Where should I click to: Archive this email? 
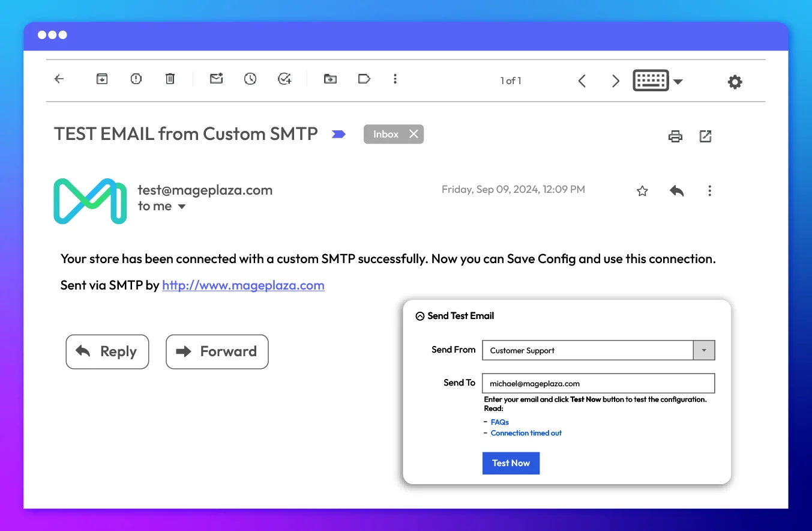click(102, 79)
